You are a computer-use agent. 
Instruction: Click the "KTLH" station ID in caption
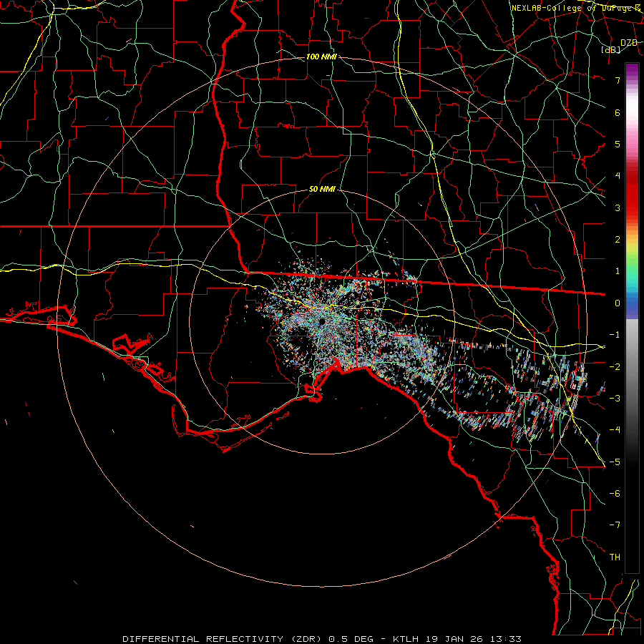pos(406,639)
